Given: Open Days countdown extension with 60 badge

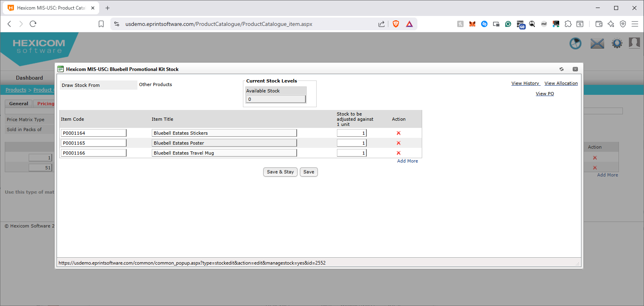Looking at the screenshot, I should click(521, 24).
